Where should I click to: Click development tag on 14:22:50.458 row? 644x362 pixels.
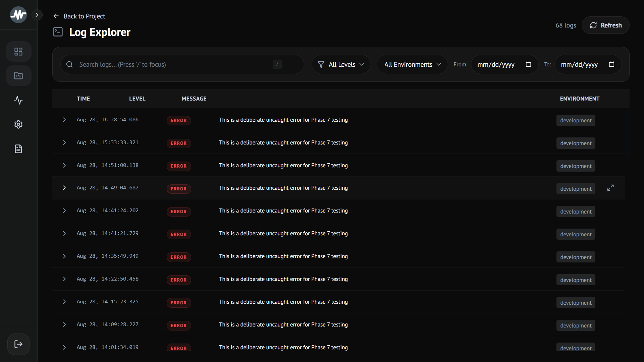tap(576, 280)
